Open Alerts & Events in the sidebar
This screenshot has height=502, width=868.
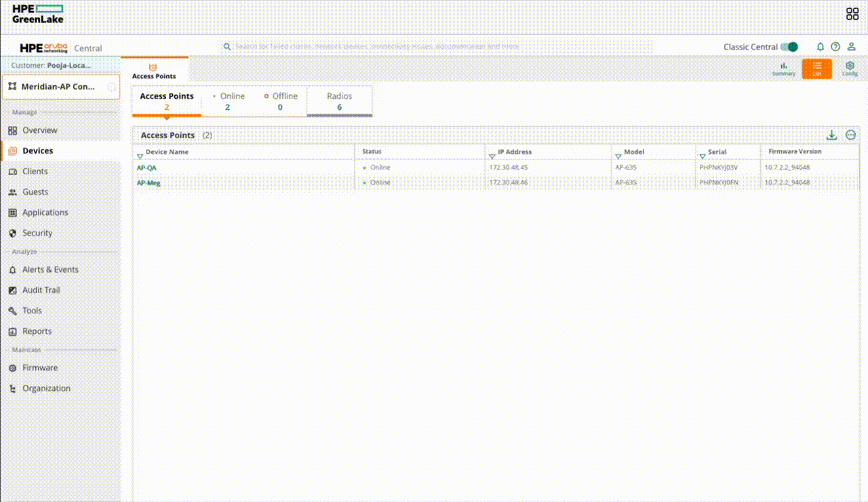[50, 269]
